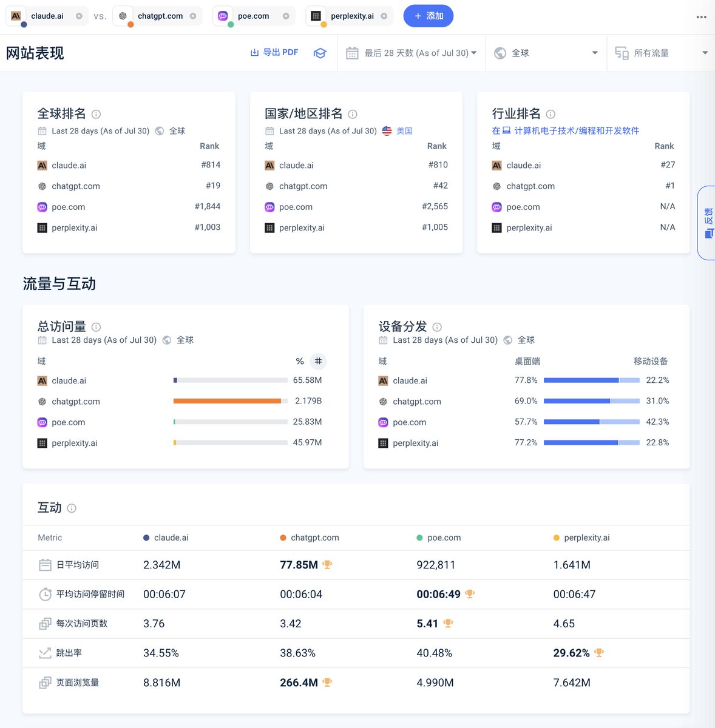The height and width of the screenshot is (728, 715).
Task: Open the three-dot more options menu
Action: coord(701,17)
